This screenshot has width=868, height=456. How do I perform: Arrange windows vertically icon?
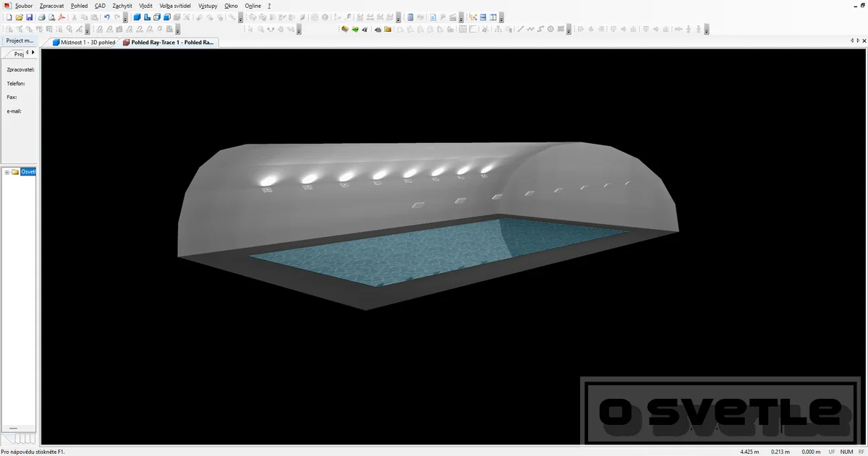[x=493, y=17]
